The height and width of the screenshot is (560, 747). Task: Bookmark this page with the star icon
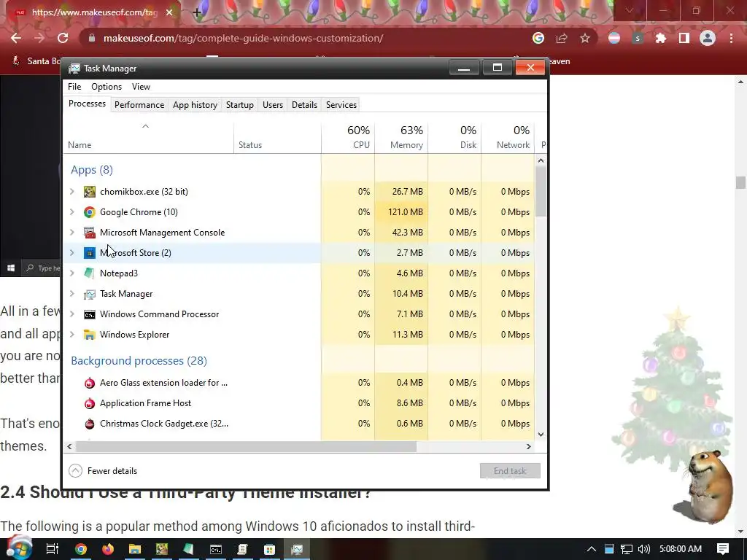585,38
